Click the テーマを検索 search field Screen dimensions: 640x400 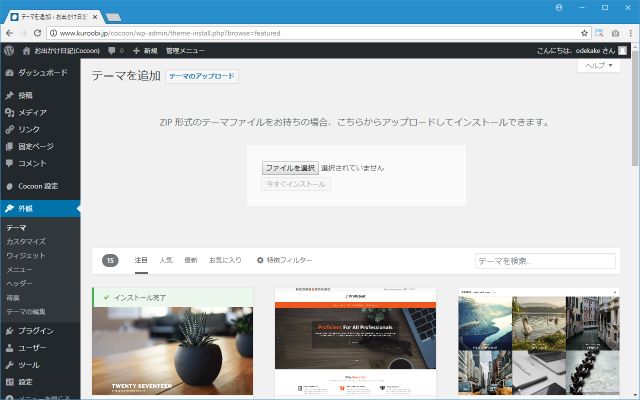pyautogui.click(x=544, y=260)
